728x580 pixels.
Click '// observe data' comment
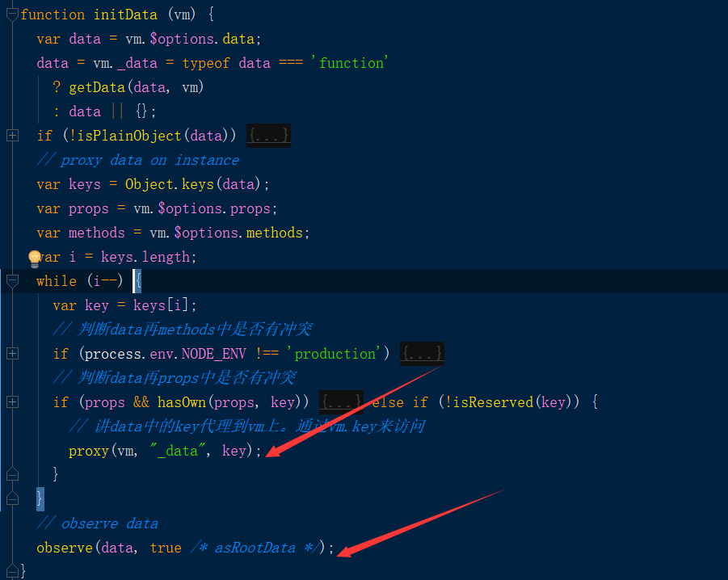98,523
